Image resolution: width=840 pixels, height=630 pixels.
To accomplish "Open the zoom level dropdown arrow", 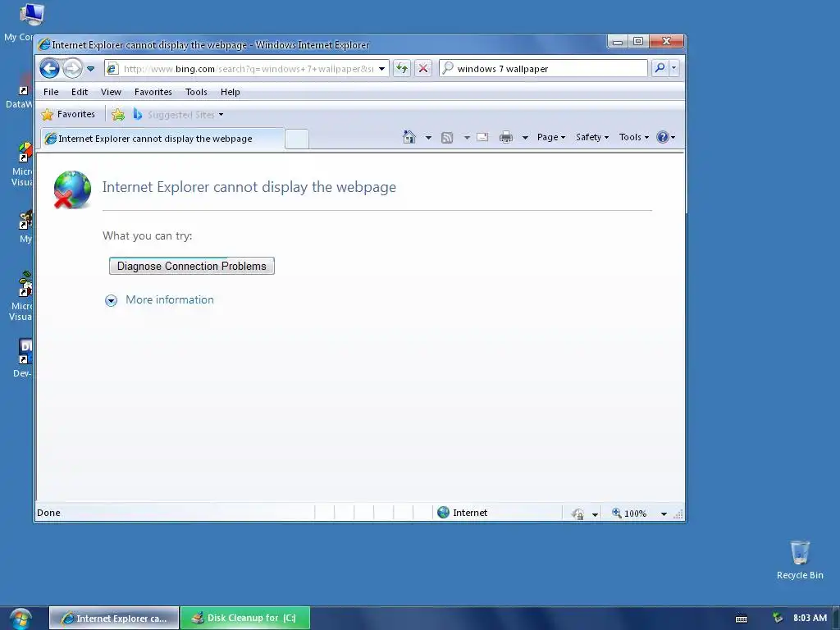I will click(x=664, y=514).
